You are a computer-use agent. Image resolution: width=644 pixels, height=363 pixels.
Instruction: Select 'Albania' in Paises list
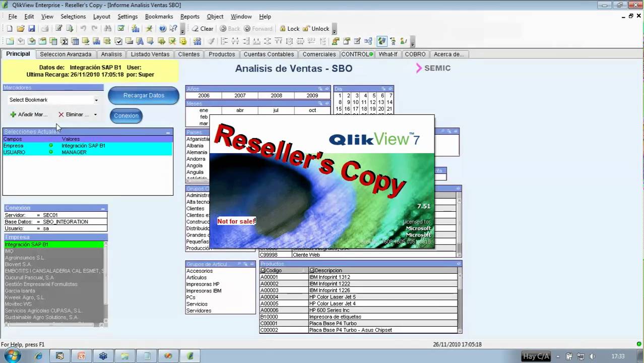click(x=195, y=145)
